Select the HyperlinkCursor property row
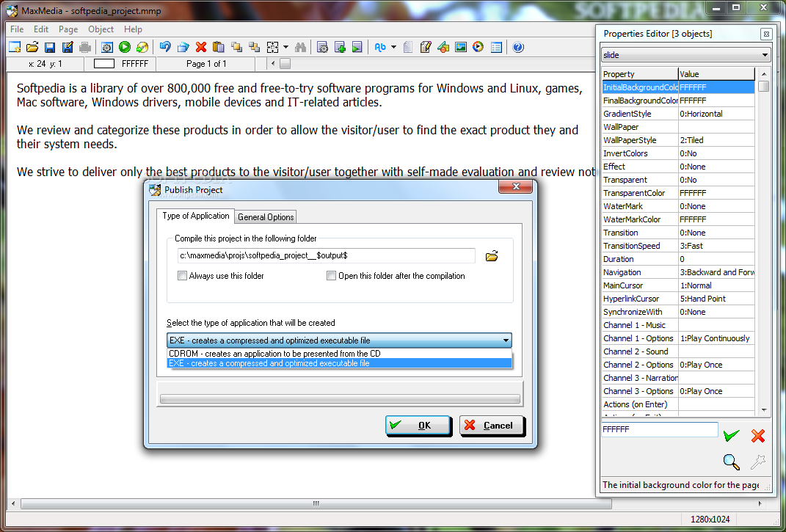Image resolution: width=786 pixels, height=532 pixels. (678, 299)
